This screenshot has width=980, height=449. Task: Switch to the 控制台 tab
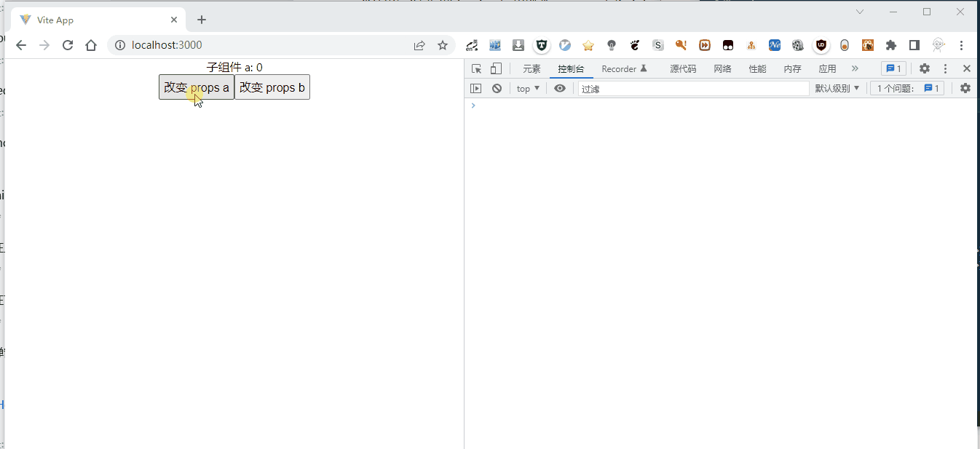(571, 69)
